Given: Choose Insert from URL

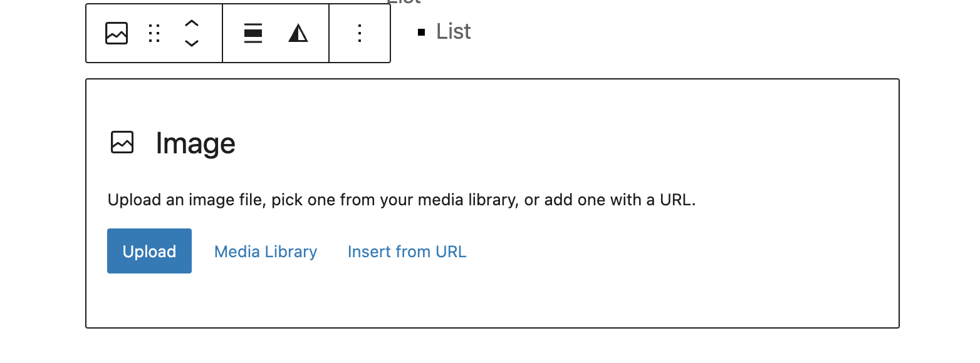Looking at the screenshot, I should [x=407, y=252].
